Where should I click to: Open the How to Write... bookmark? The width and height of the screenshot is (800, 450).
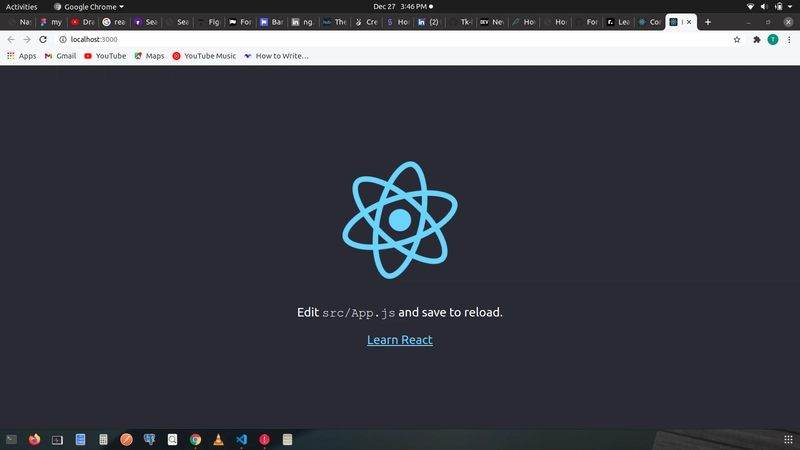coord(276,56)
